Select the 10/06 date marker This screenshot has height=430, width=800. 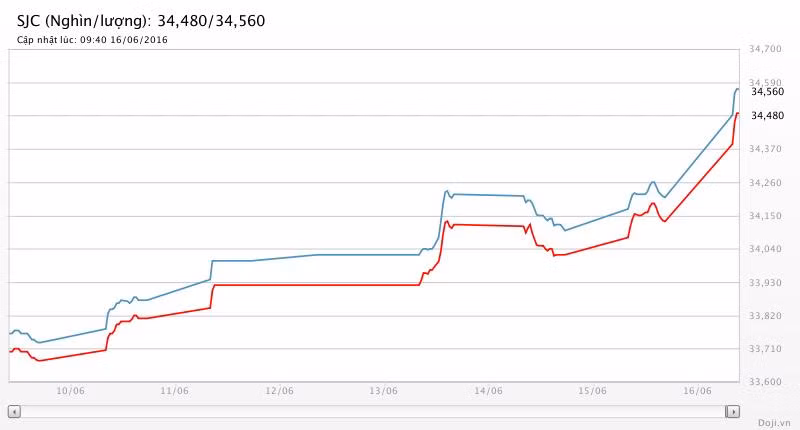tap(70, 391)
